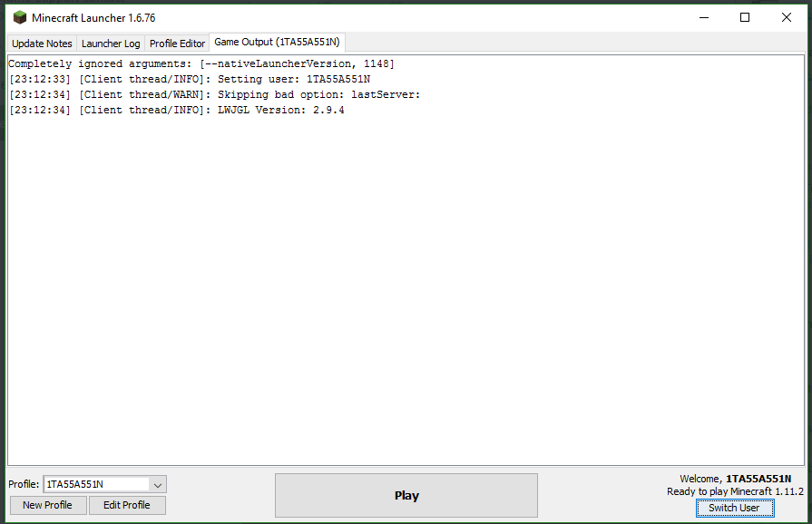812x524 pixels.
Task: Close the Minecraft Launcher window
Action: tap(786, 17)
